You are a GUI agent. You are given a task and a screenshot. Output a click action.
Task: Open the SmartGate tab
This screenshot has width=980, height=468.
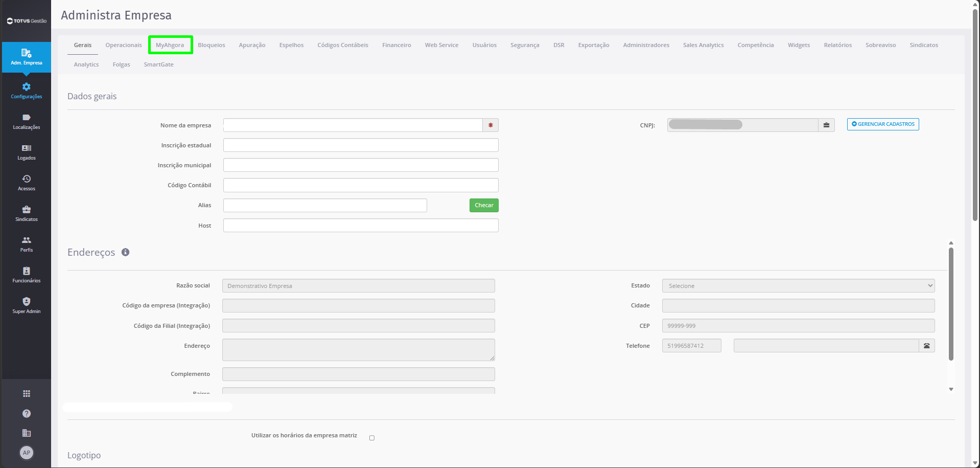tap(158, 64)
